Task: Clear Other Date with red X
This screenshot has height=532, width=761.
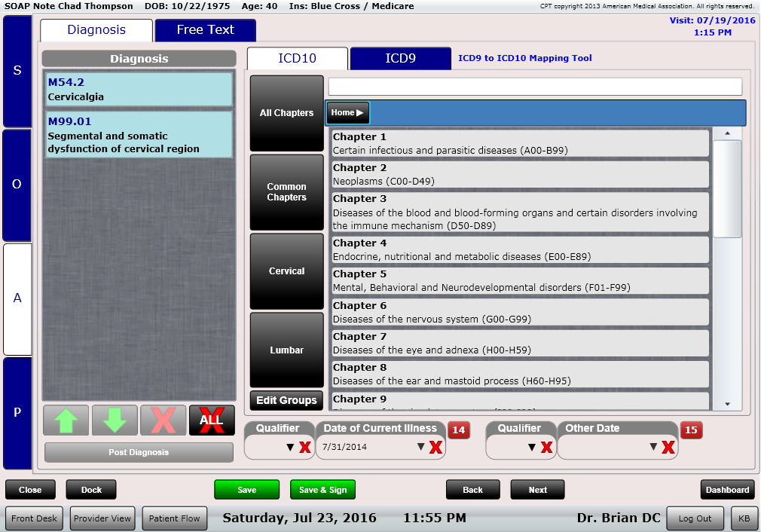Action: [668, 448]
